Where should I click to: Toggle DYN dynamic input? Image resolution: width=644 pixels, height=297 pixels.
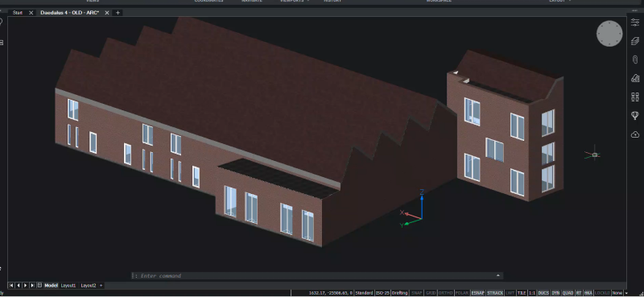[x=555, y=293]
